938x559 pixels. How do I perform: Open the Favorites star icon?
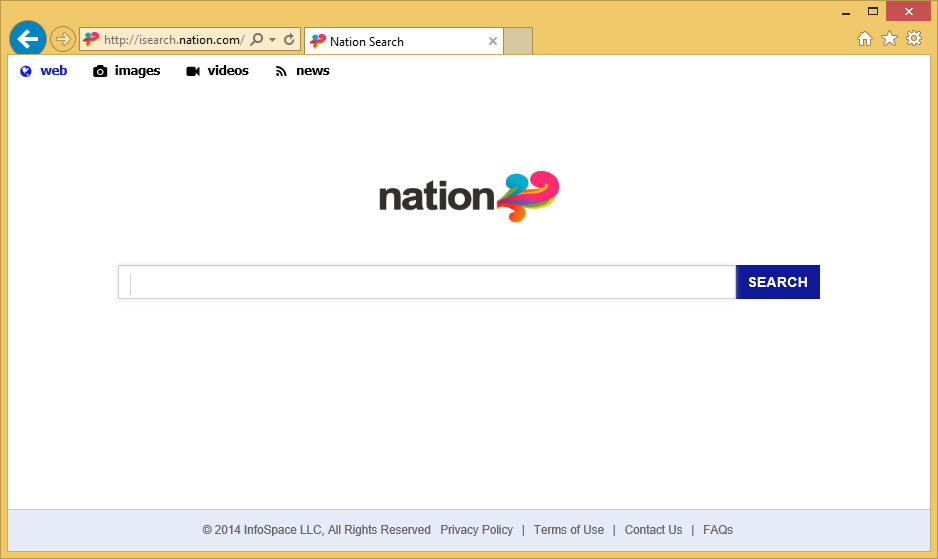click(890, 39)
